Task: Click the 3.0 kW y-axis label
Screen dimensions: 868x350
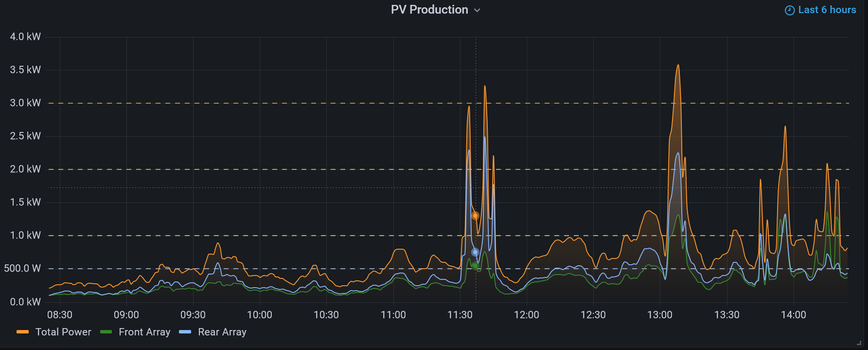Action: pos(25,103)
